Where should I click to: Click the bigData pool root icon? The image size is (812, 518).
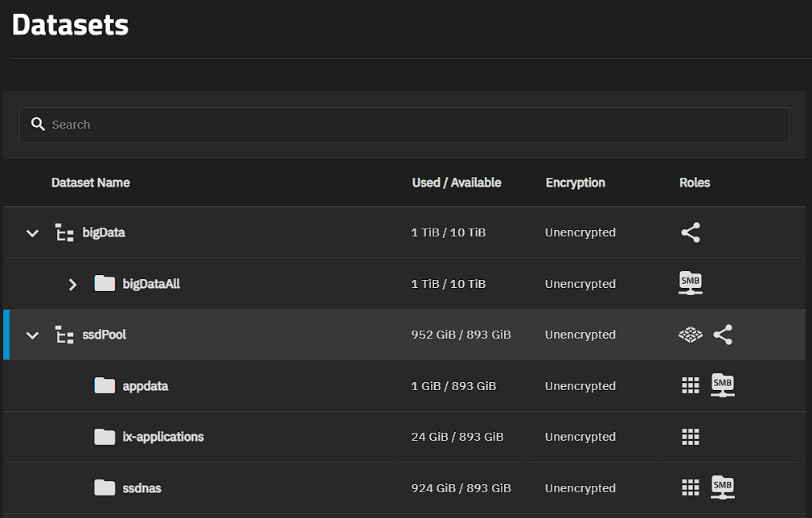click(64, 232)
